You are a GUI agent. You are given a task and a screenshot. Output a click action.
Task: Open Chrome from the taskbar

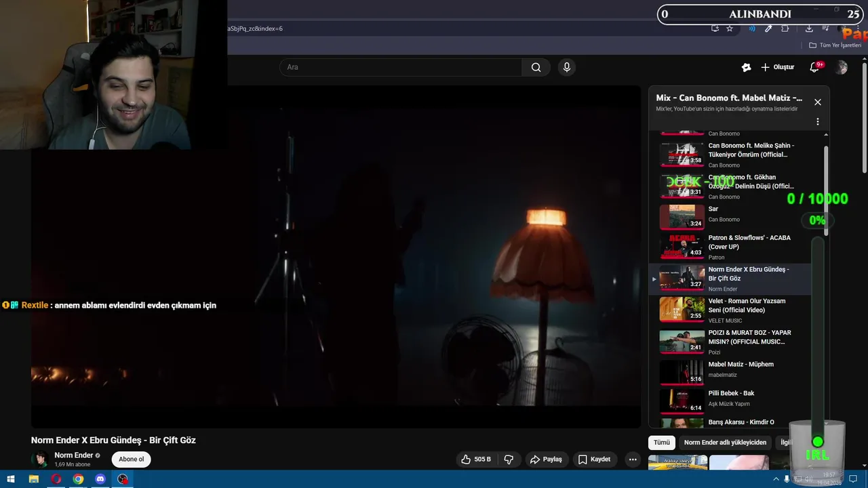click(x=78, y=479)
